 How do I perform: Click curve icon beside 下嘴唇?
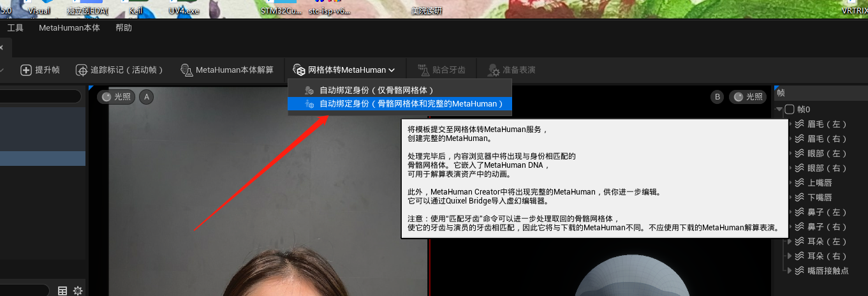[x=800, y=197]
